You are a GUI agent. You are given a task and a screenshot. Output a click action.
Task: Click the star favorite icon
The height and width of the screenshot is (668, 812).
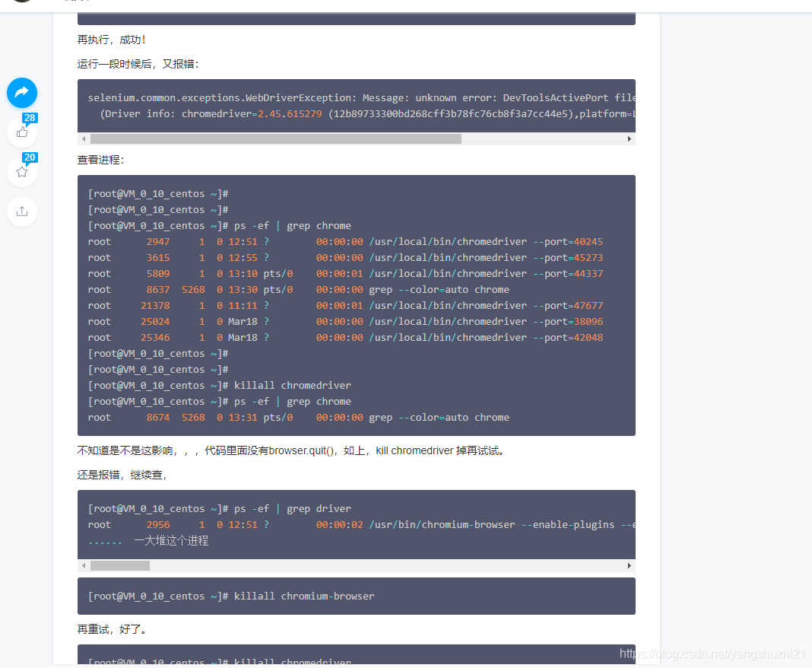coord(22,172)
